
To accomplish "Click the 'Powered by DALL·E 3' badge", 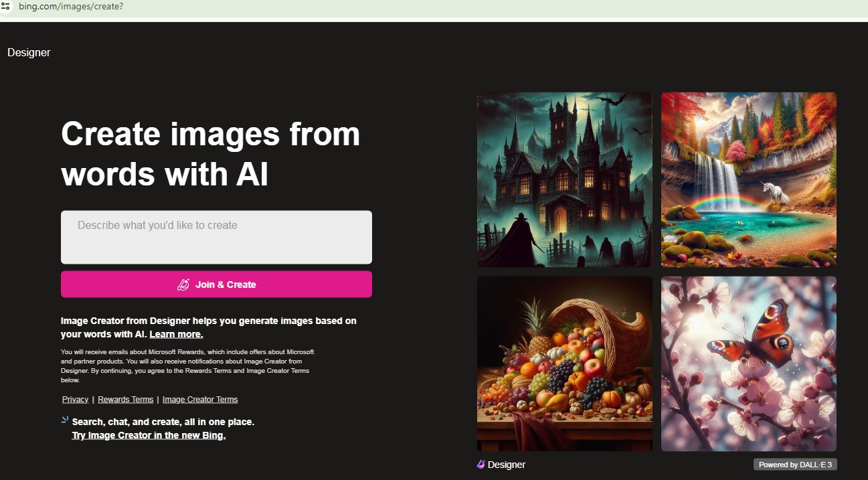I will tap(795, 465).
